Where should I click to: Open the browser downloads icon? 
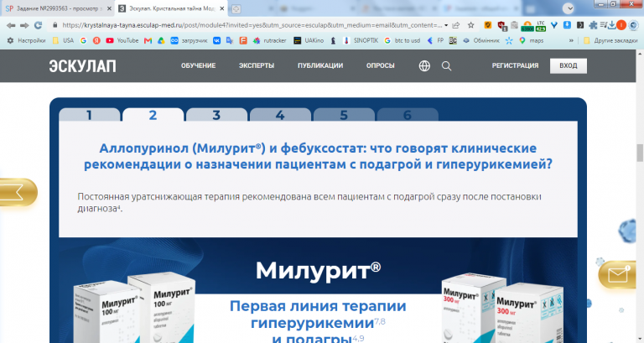tap(611, 25)
